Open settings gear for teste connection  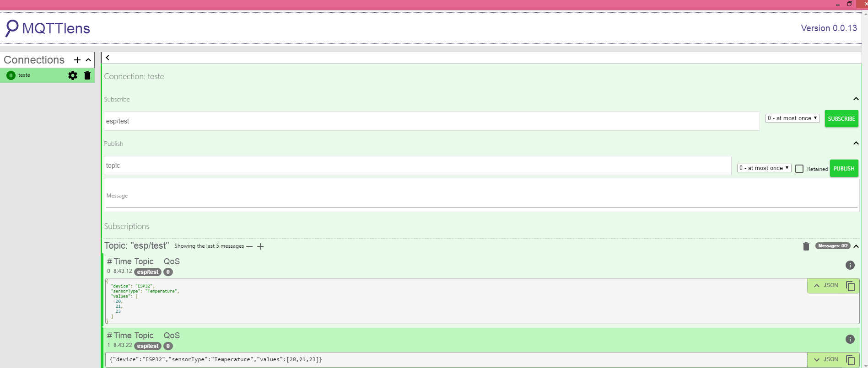click(73, 75)
